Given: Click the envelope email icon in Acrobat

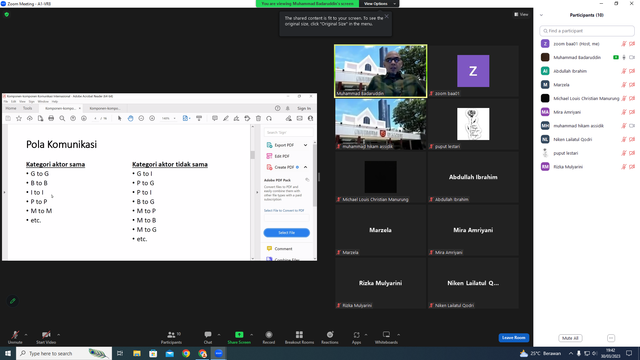Looking at the screenshot, I should pyautogui.click(x=300, y=118).
